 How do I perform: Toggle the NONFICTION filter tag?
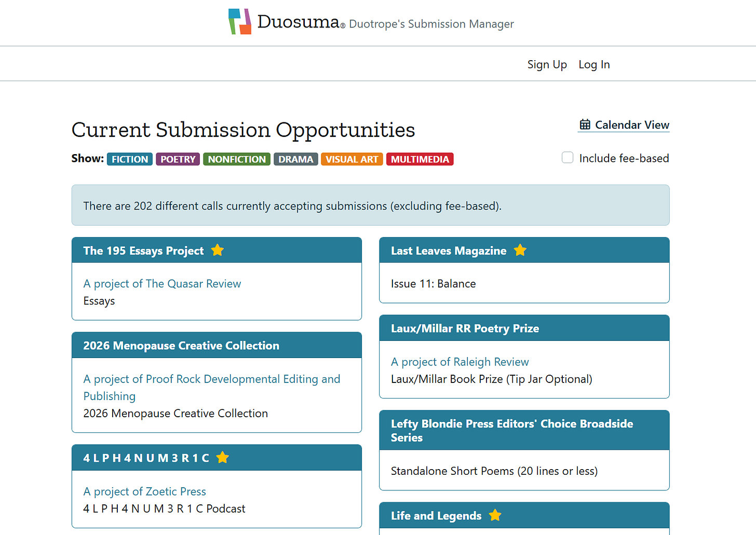(x=237, y=159)
